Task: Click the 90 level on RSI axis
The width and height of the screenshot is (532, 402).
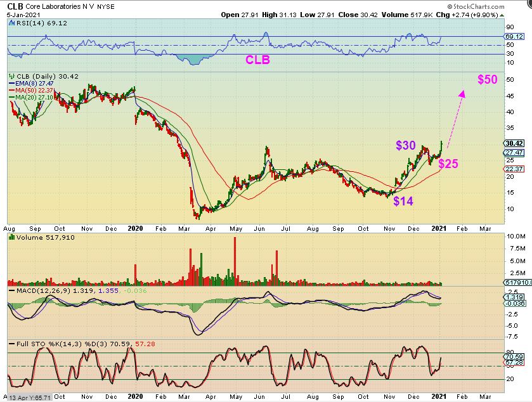Action: [x=510, y=27]
